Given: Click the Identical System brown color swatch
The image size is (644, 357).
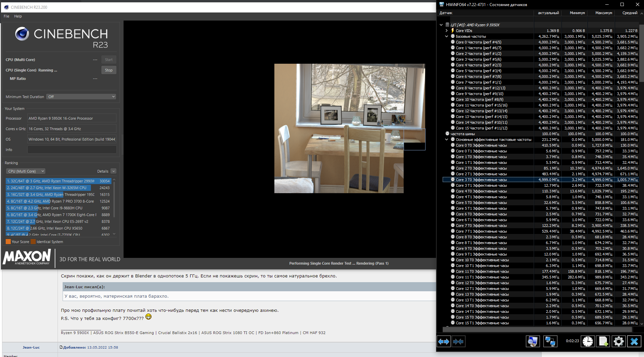Looking at the screenshot, I should click(33, 242).
